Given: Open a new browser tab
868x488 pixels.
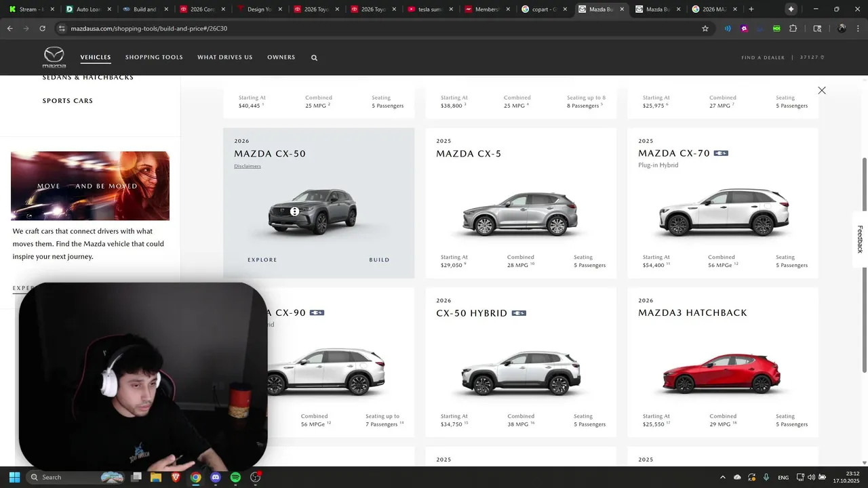Looking at the screenshot, I should 751,9.
